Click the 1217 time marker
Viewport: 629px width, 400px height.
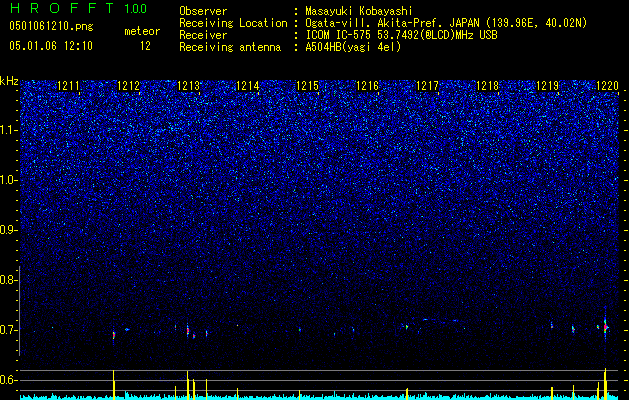click(x=428, y=86)
